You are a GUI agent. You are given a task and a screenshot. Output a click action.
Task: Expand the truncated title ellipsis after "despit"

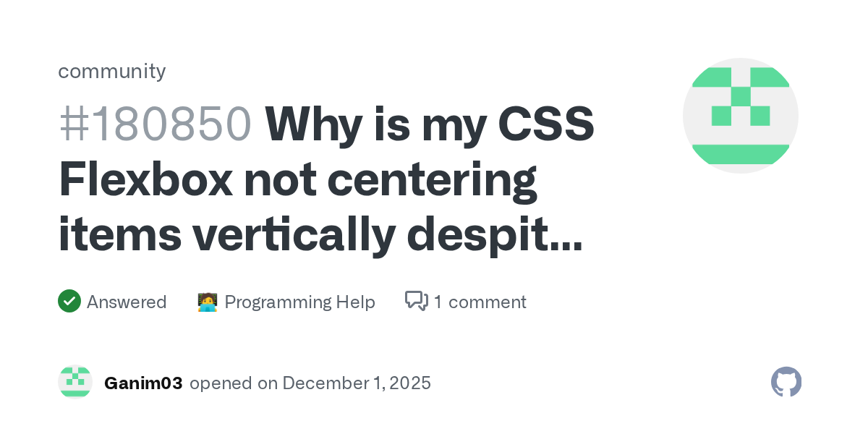[x=564, y=235]
